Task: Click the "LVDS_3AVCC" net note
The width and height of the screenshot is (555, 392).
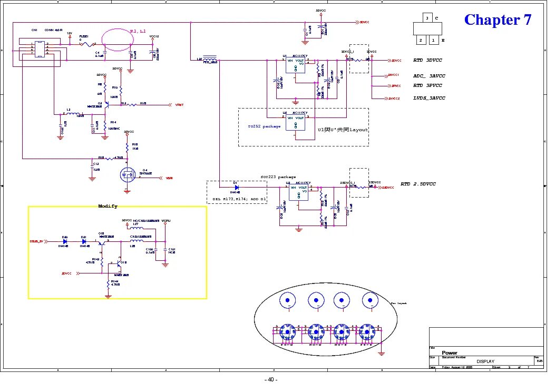Action: [x=429, y=98]
